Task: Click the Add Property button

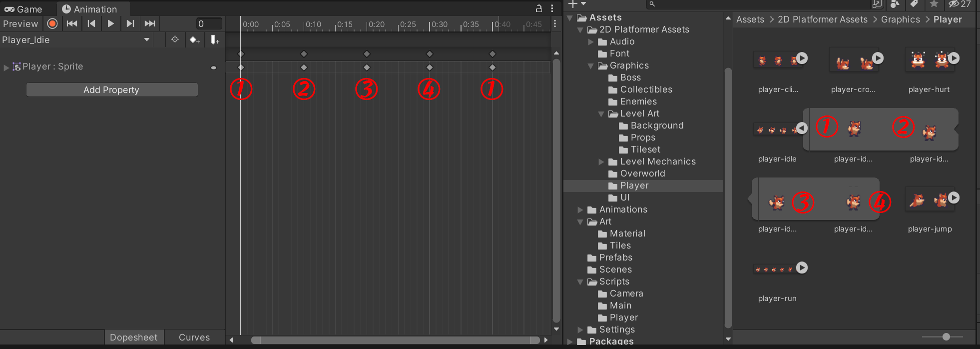Action: (111, 90)
